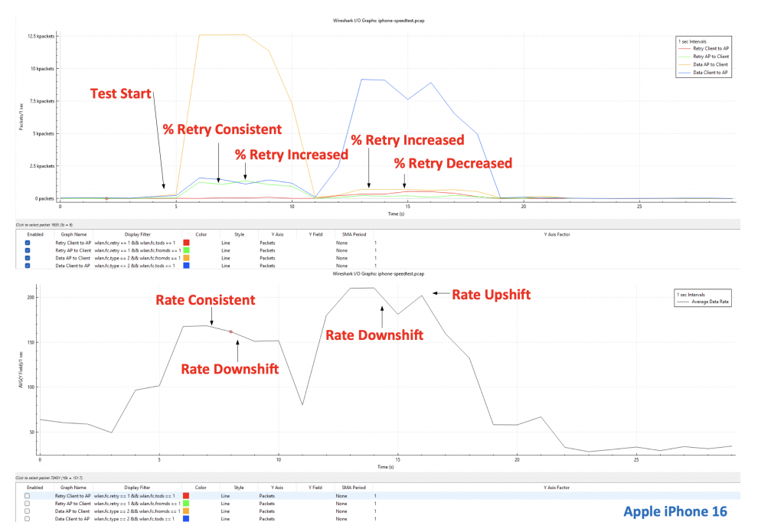
Task: Open Y Axis 'Packets' for upper Data AP to Client
Action: click(267, 258)
